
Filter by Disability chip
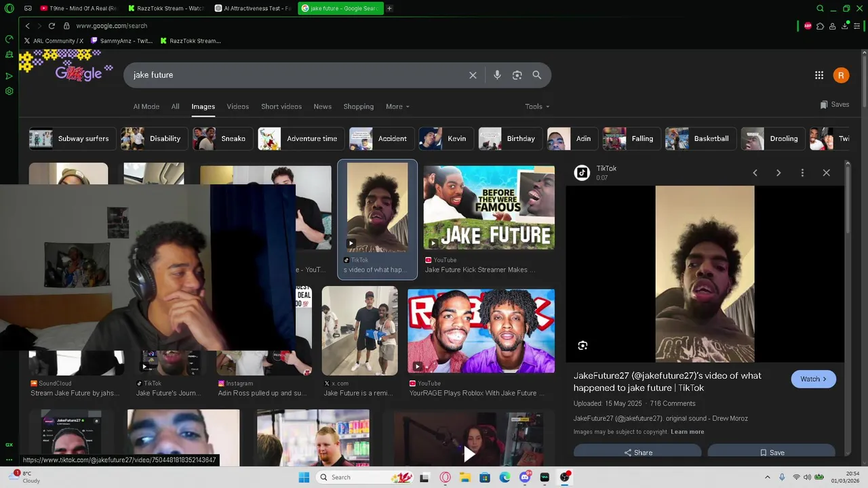tap(153, 138)
